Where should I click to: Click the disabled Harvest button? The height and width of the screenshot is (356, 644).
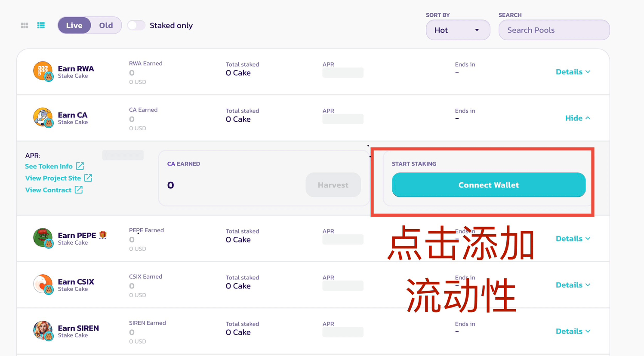(333, 185)
